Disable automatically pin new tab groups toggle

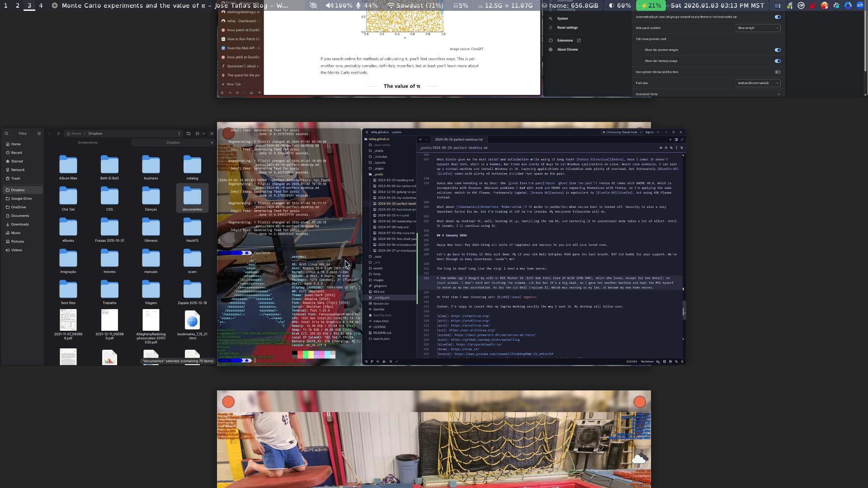pos(778,17)
